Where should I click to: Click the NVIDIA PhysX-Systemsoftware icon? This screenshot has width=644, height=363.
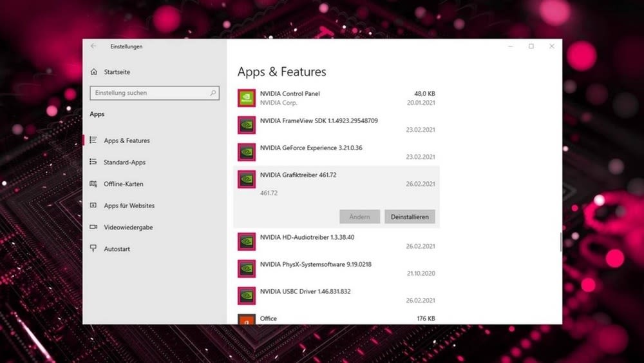[x=247, y=269]
